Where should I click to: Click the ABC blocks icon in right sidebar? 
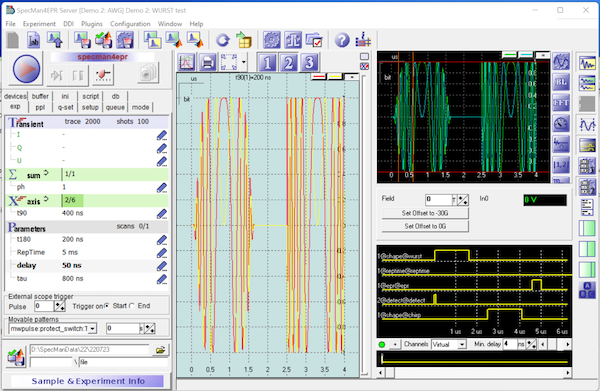587,290
